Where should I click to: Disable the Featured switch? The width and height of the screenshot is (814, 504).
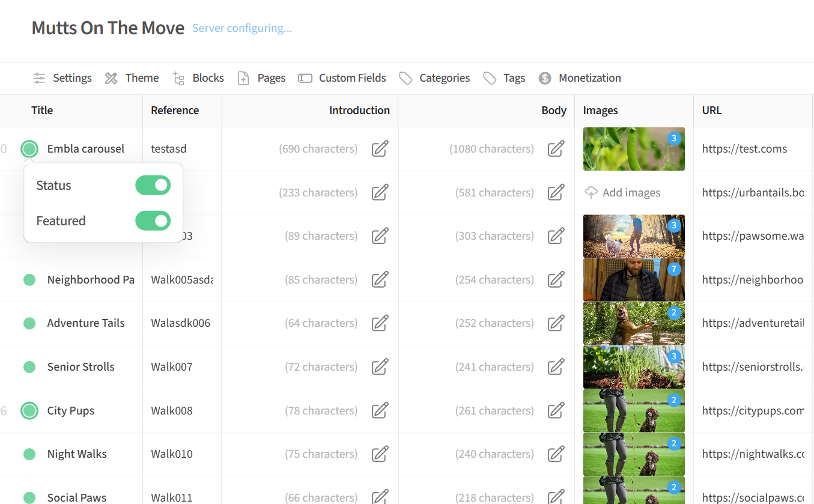(x=153, y=221)
